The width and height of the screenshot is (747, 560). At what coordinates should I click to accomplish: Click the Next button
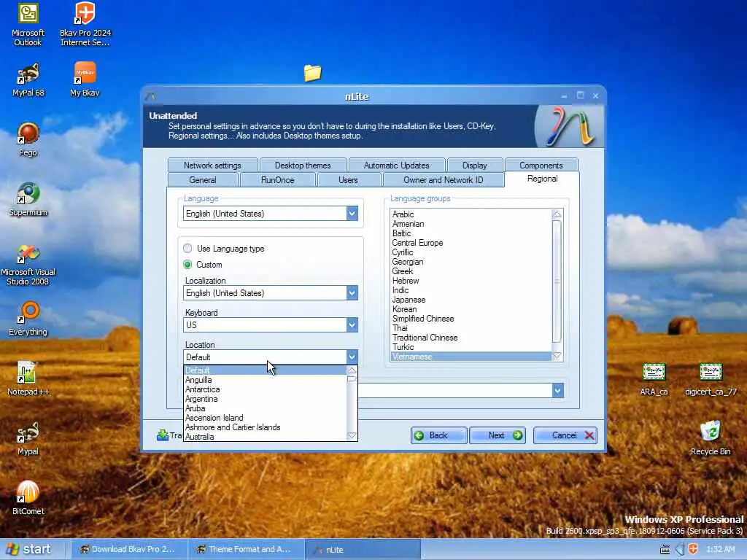click(498, 435)
